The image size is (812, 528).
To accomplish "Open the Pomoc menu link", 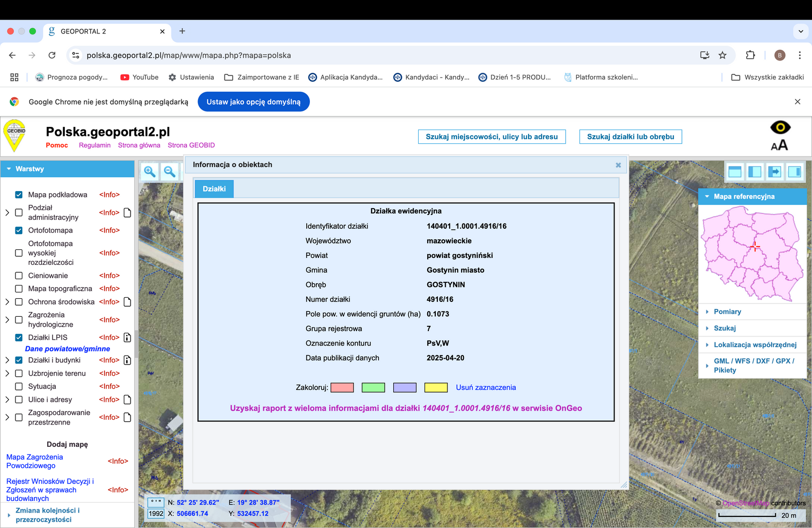I will (57, 145).
